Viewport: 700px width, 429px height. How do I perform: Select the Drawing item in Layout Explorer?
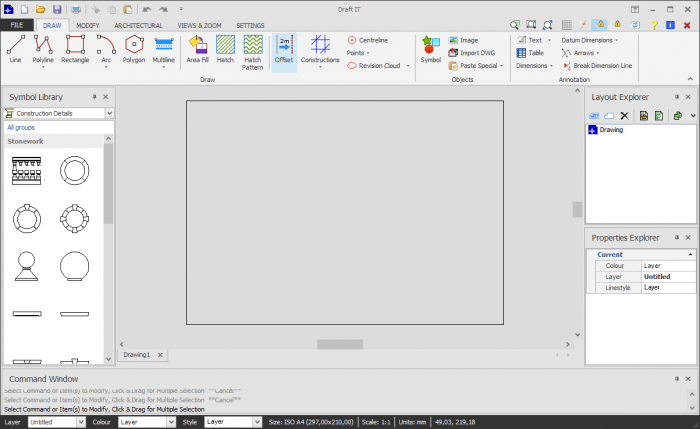point(609,130)
